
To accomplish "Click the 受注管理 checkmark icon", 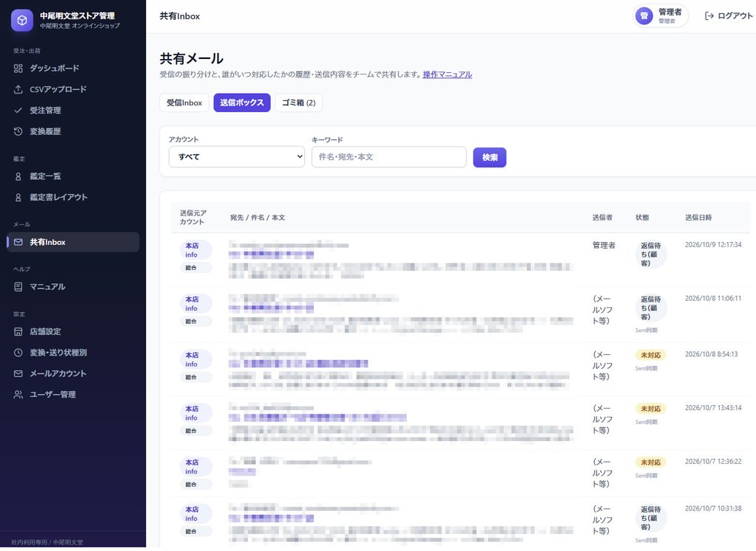I will pyautogui.click(x=18, y=111).
